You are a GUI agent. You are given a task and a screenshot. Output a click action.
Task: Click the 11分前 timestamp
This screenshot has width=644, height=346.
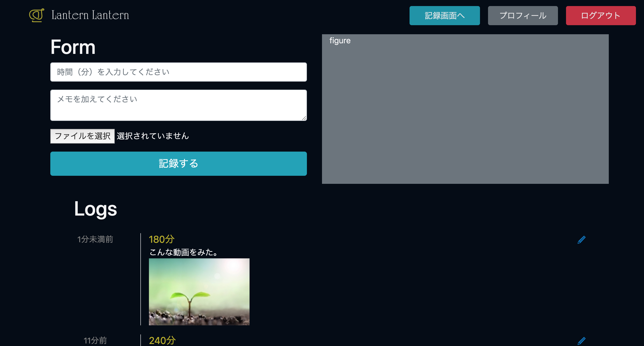coord(95,340)
